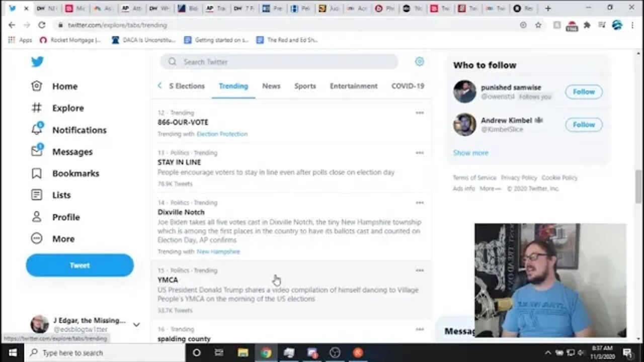Open Task View from the taskbar

219,352
